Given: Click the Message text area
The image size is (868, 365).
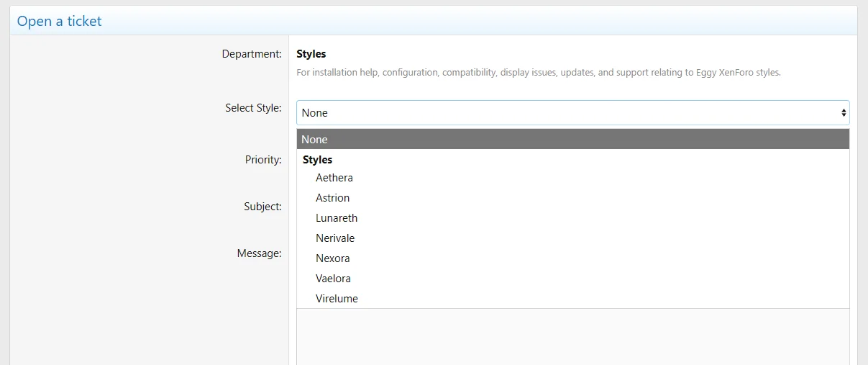Looking at the screenshot, I should 572,337.
